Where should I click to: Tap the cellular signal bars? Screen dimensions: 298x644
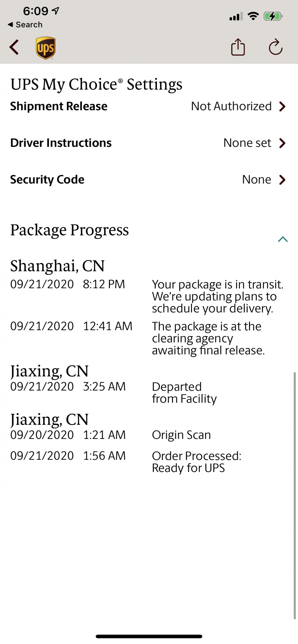tap(236, 16)
